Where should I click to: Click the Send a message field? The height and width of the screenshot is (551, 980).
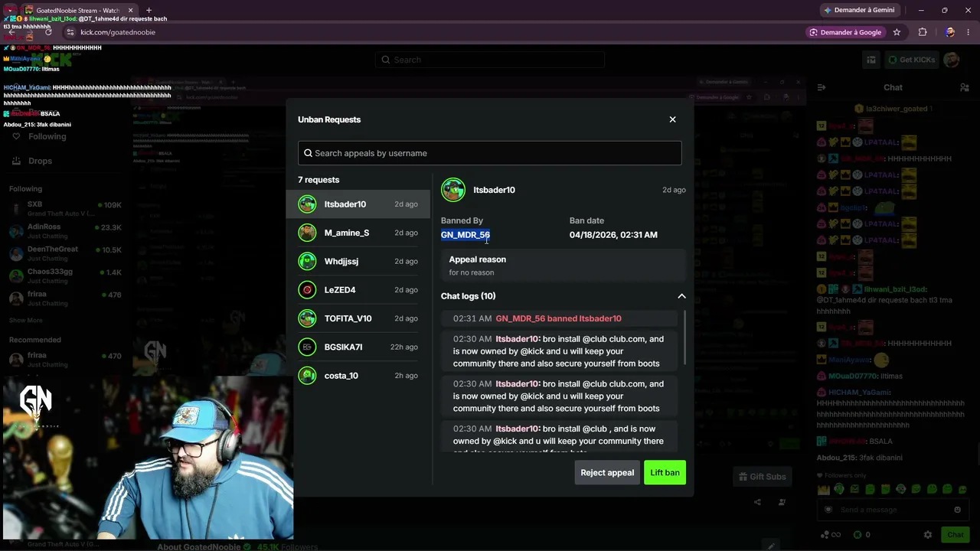[x=893, y=510]
